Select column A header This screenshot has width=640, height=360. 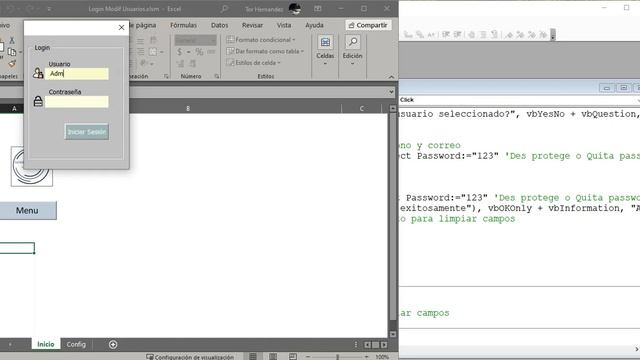point(14,109)
